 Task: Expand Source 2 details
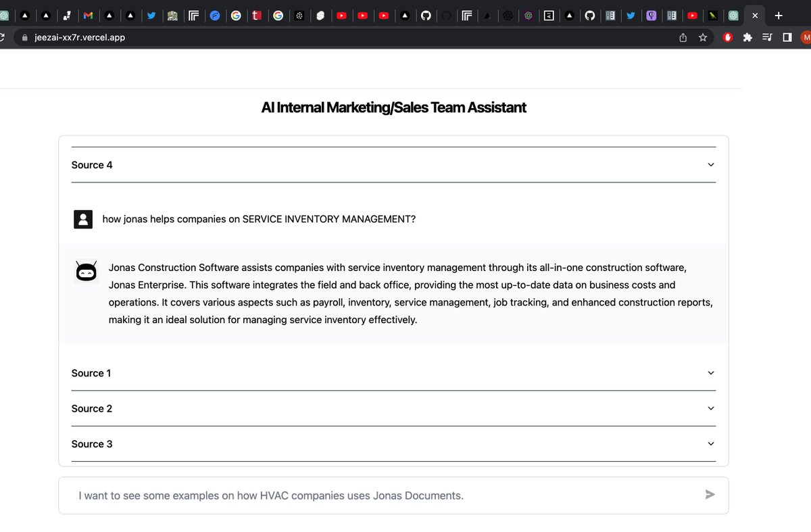[x=393, y=408]
